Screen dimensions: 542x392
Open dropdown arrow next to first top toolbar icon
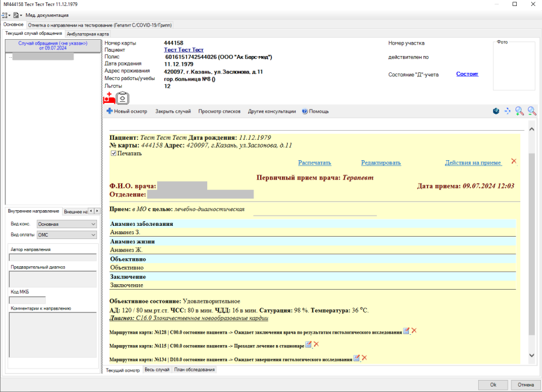(9, 16)
